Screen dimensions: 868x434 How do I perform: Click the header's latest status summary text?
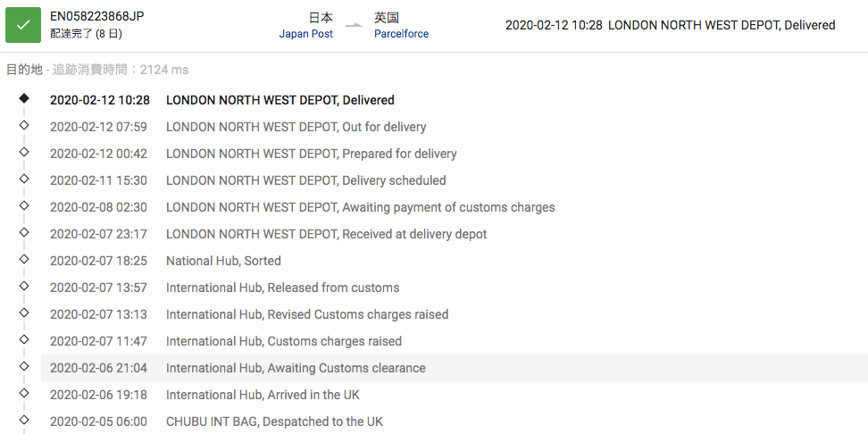tap(670, 25)
